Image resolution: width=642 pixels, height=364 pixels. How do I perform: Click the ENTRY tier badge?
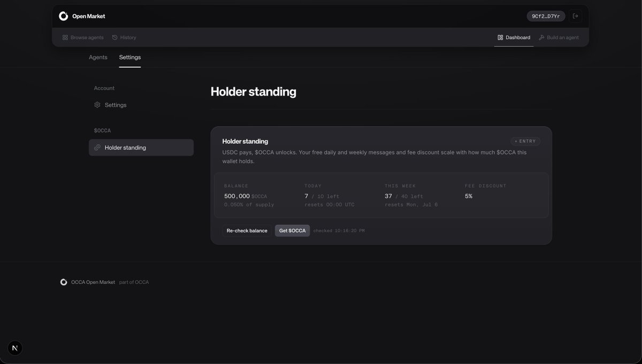[525, 141]
